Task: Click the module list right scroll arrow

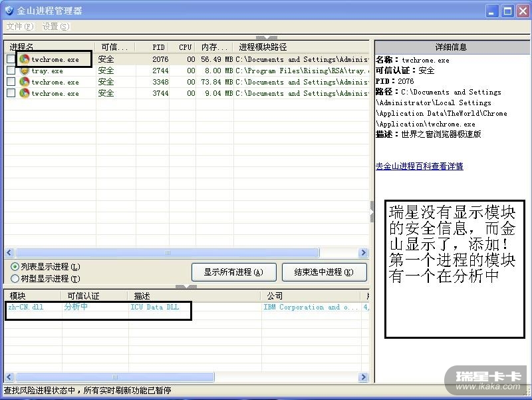Action: tap(364, 377)
